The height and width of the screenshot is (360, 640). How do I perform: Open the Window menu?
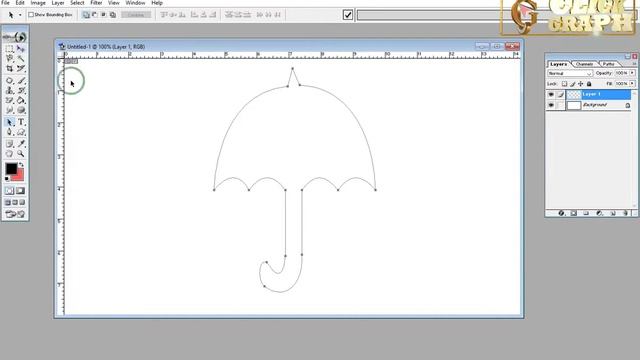[135, 3]
